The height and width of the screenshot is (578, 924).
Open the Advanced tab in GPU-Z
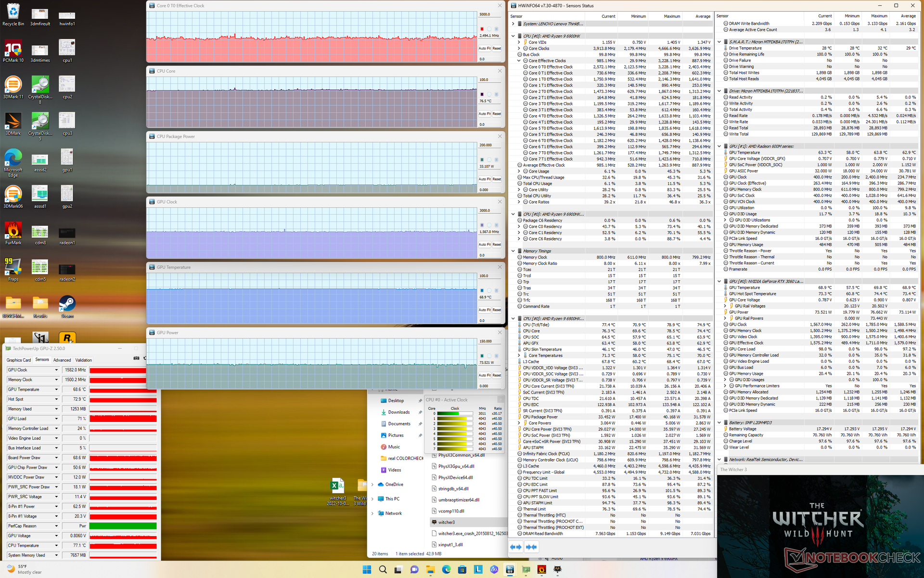click(62, 360)
